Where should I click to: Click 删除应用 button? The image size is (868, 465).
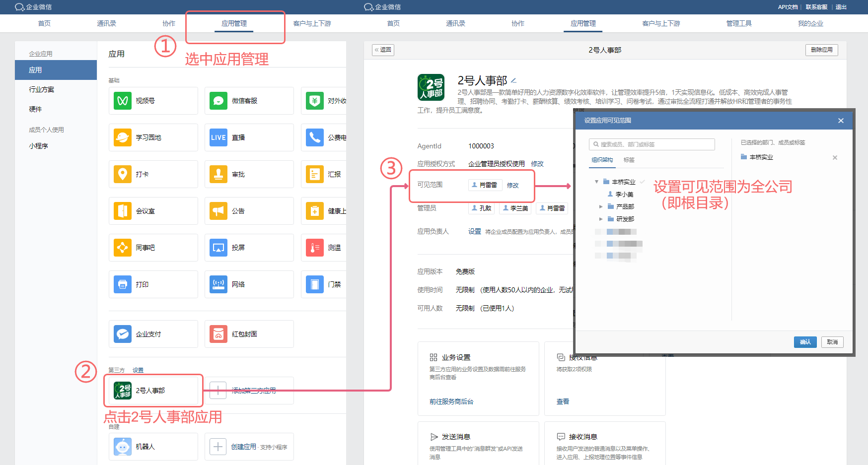point(821,50)
